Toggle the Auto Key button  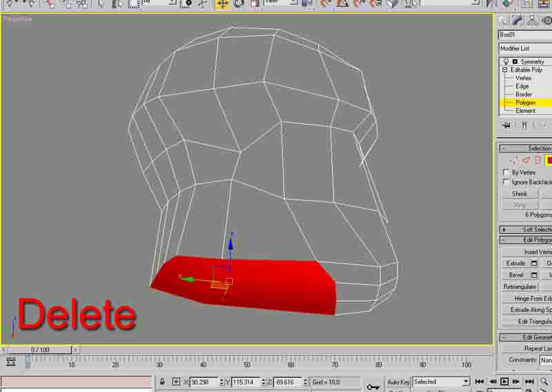coord(398,382)
